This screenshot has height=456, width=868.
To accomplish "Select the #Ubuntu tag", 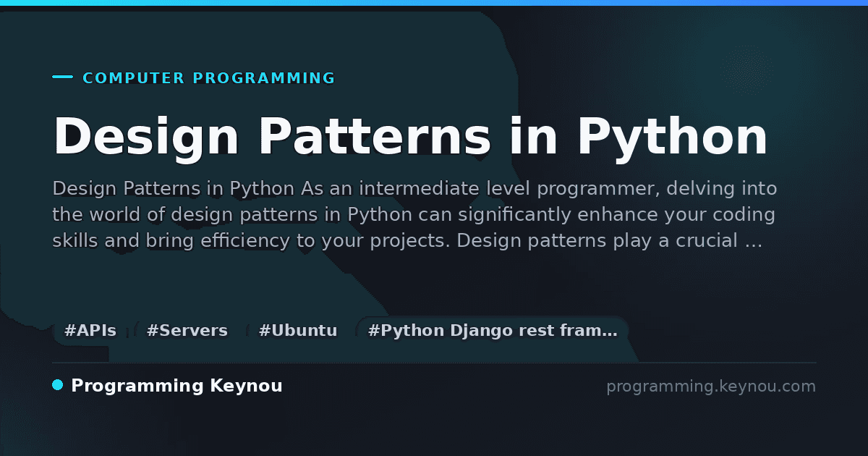I will [x=298, y=331].
